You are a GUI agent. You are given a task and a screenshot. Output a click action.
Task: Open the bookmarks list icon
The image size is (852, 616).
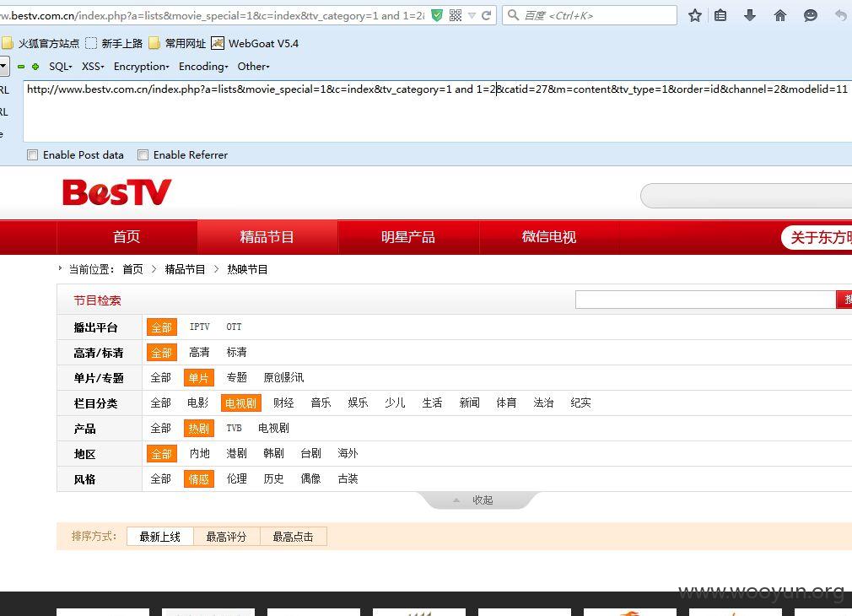coord(720,15)
